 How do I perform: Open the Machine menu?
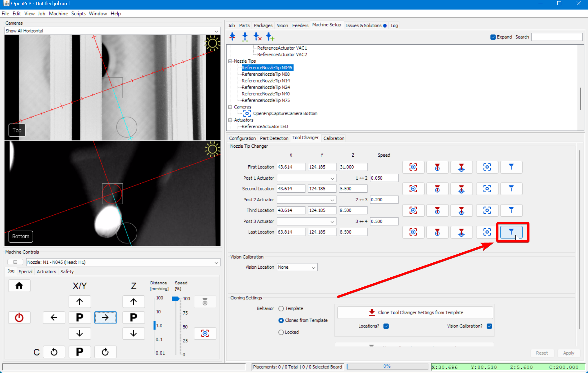pyautogui.click(x=58, y=14)
